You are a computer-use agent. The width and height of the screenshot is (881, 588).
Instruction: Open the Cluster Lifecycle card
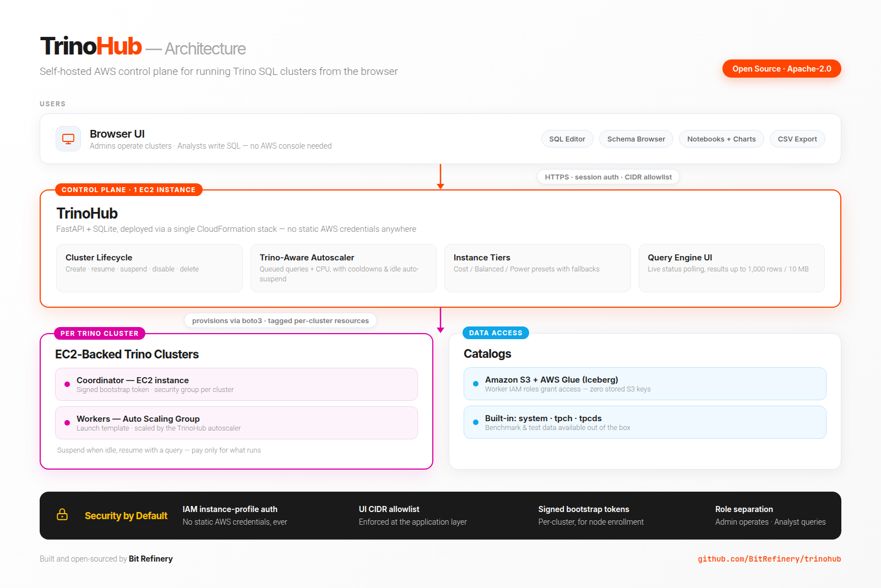point(149,268)
